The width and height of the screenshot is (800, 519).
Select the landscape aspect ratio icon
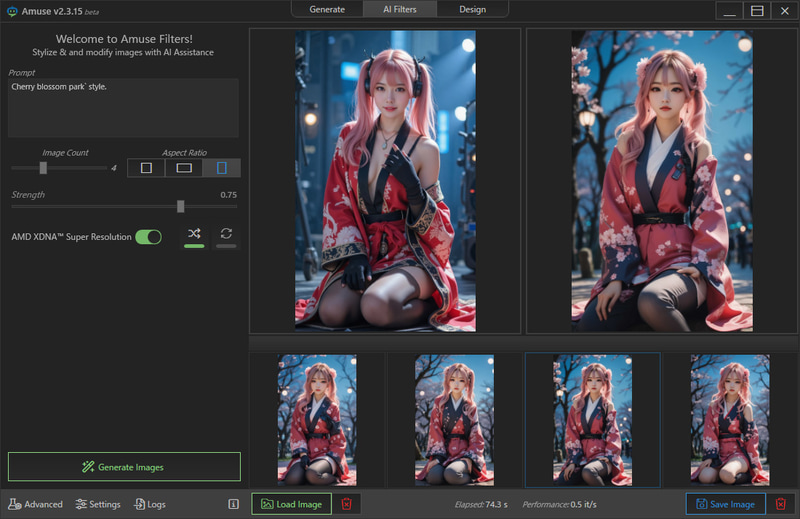[x=184, y=168]
